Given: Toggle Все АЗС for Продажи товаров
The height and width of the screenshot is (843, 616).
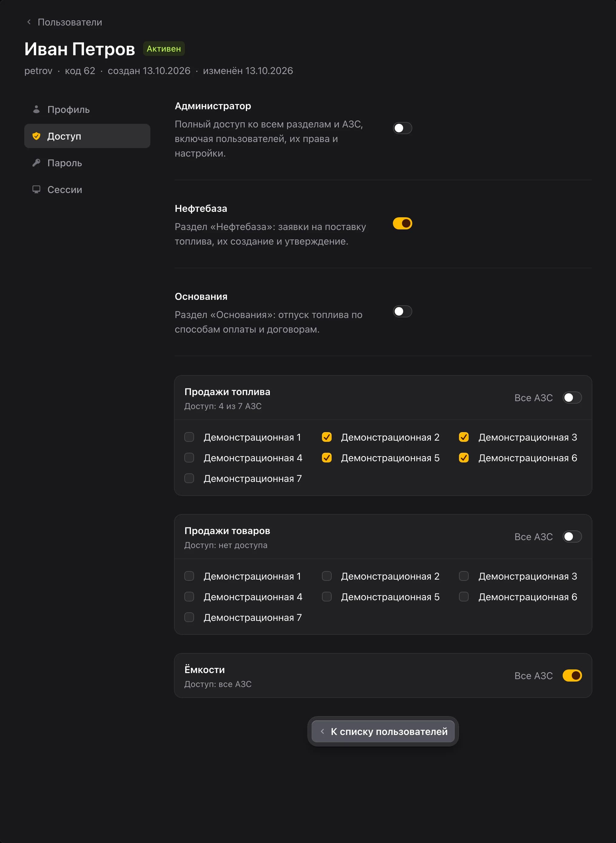Looking at the screenshot, I should [x=572, y=536].
